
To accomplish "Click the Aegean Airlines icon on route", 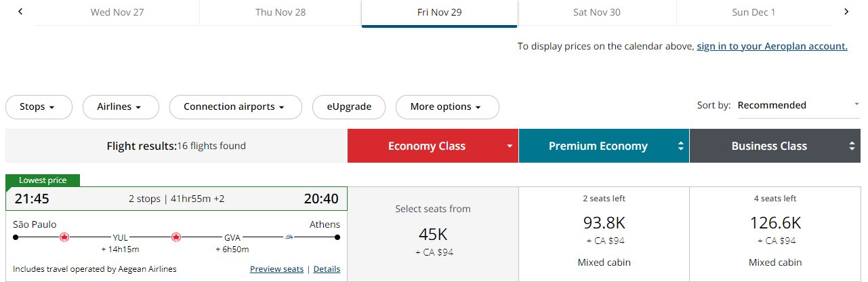I will [x=289, y=237].
